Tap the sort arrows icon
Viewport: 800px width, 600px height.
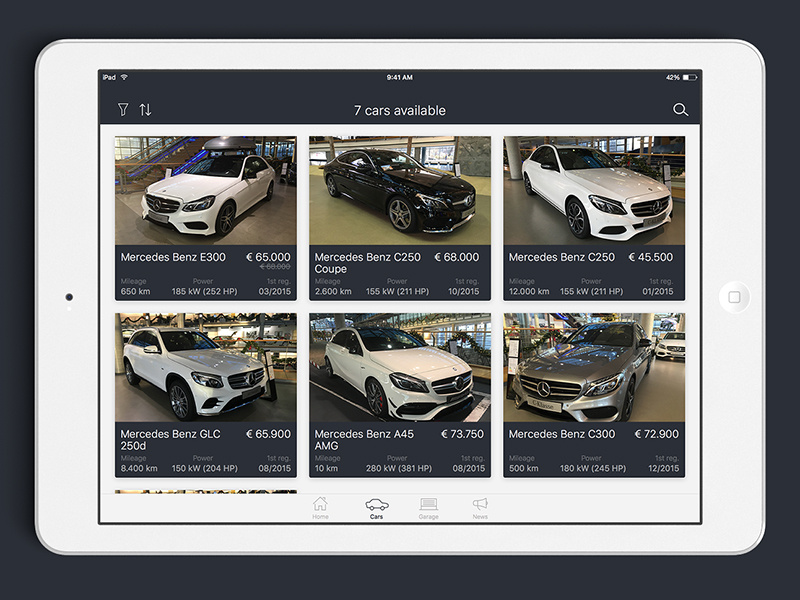[145, 110]
